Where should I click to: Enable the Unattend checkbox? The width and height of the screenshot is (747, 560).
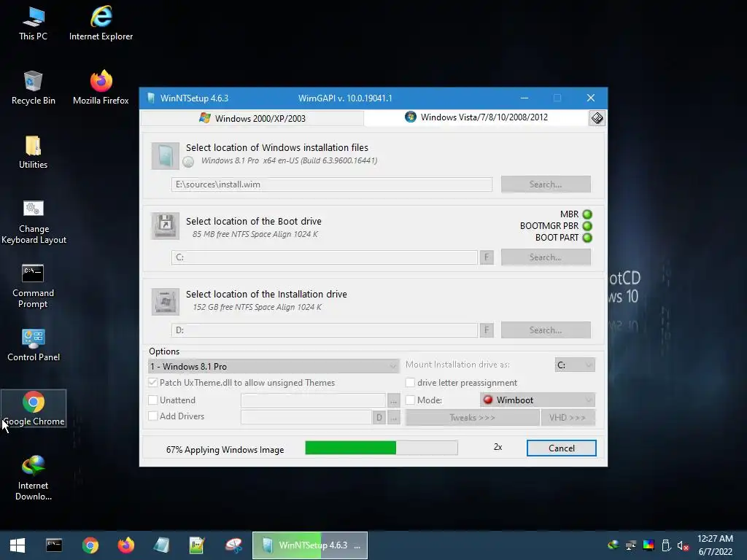tap(153, 400)
